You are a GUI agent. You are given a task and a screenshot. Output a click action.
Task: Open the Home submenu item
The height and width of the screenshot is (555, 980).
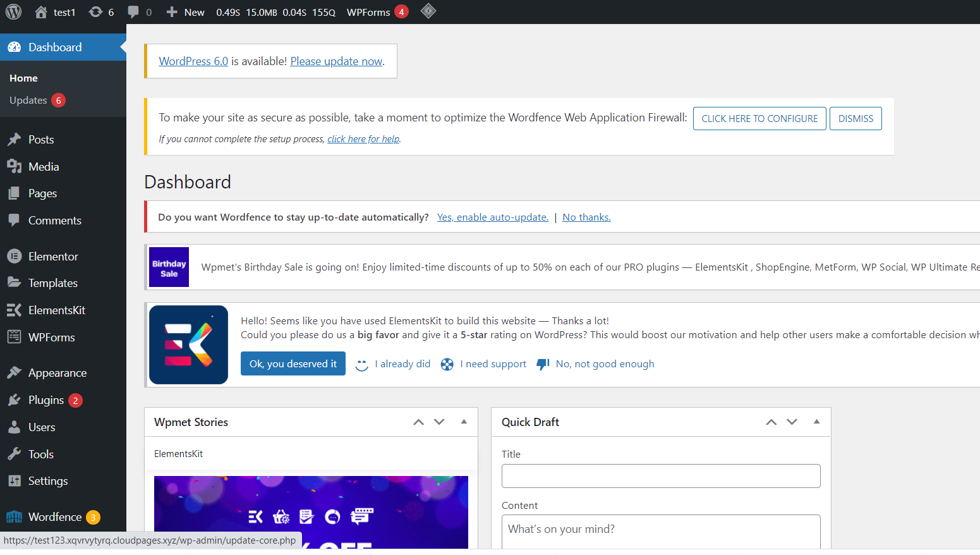[23, 78]
